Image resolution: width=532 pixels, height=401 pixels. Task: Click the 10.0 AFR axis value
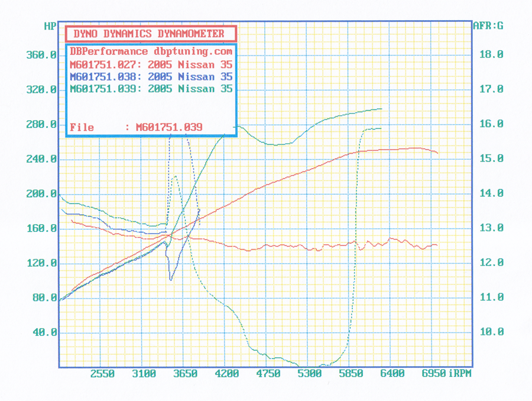491,332
